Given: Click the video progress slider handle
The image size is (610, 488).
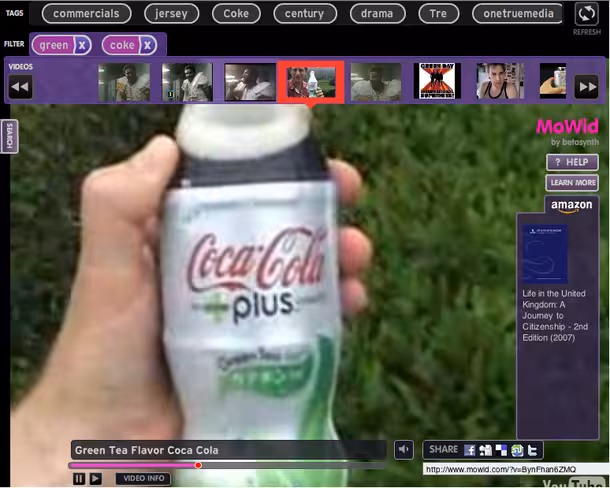Looking at the screenshot, I should coord(198,465).
